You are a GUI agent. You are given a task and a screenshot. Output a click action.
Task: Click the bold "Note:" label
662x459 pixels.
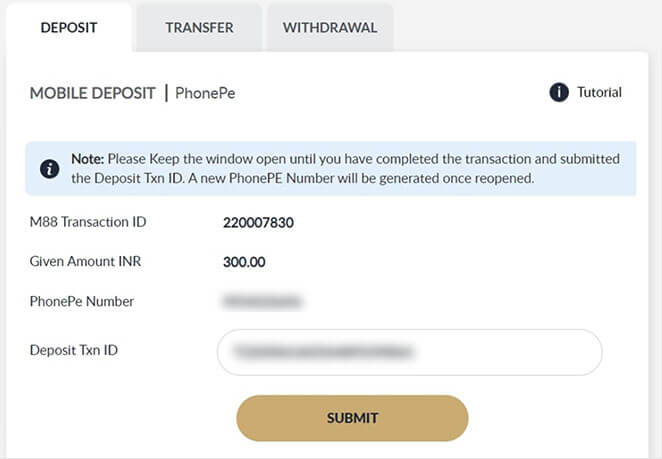(88, 159)
